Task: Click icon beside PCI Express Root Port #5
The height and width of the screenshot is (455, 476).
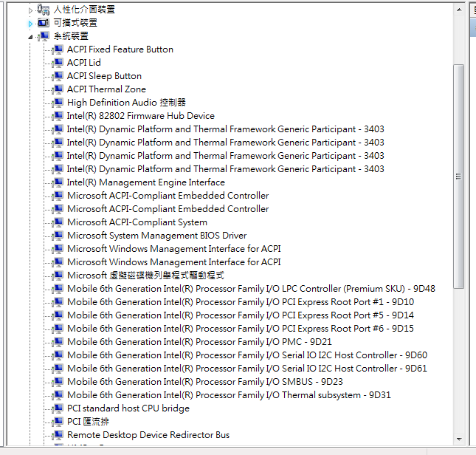Action: click(58, 315)
